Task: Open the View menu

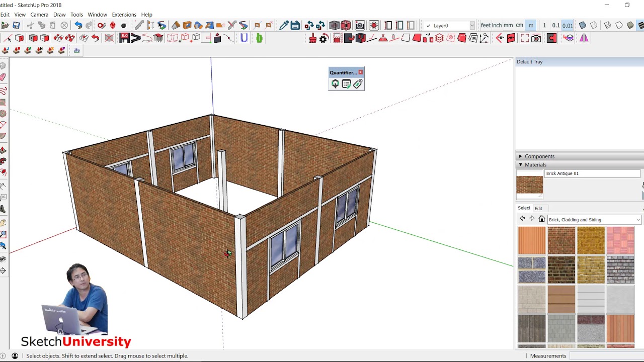Action: (x=20, y=15)
